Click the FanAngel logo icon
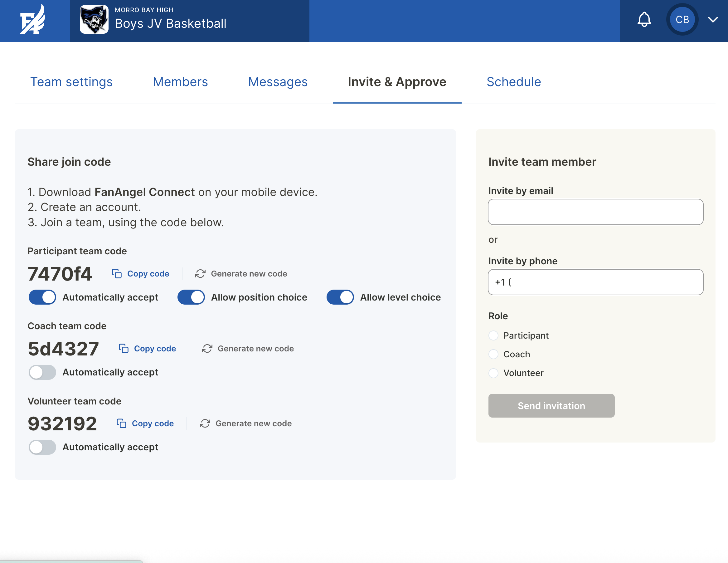Viewport: 728px width, 563px height. [x=32, y=20]
